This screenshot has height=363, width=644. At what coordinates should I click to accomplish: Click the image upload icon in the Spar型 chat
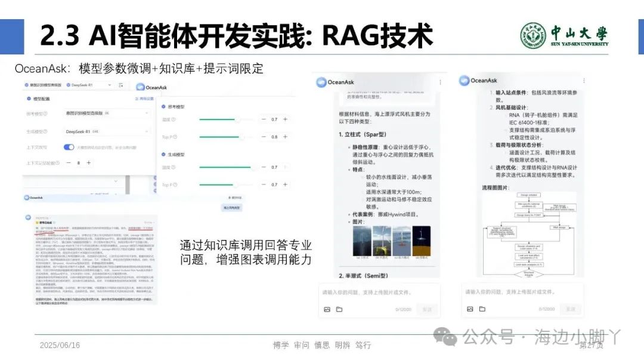pyautogui.click(x=327, y=309)
